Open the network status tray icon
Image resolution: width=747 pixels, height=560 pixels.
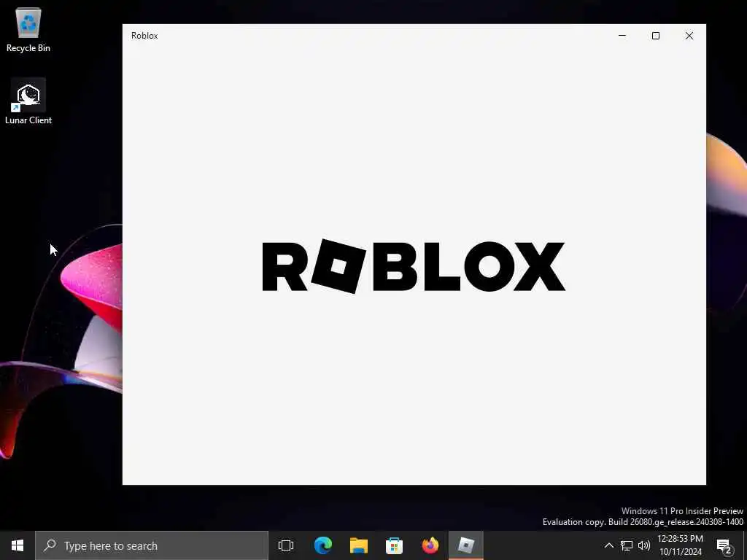[627, 545]
